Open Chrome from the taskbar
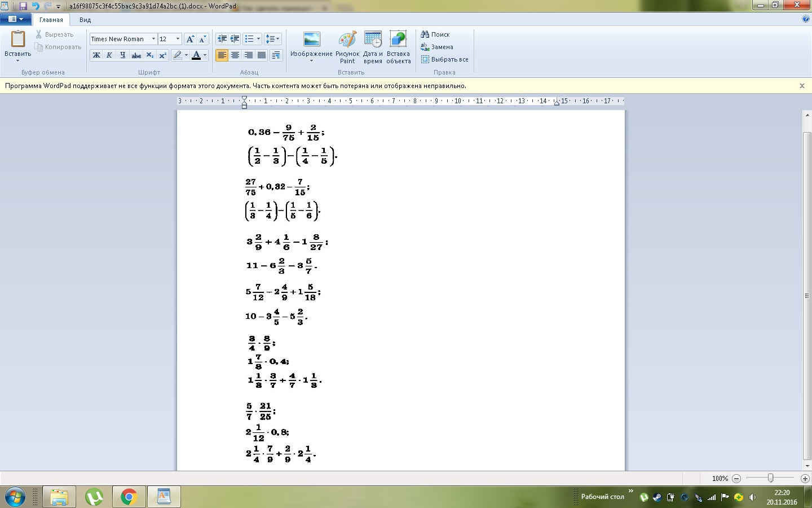Image resolution: width=812 pixels, height=508 pixels. pyautogui.click(x=129, y=497)
